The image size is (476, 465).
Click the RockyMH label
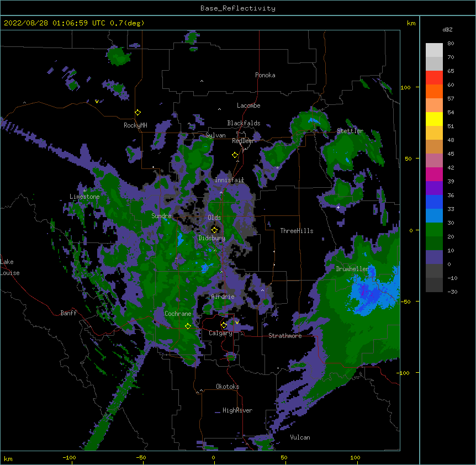pos(135,125)
